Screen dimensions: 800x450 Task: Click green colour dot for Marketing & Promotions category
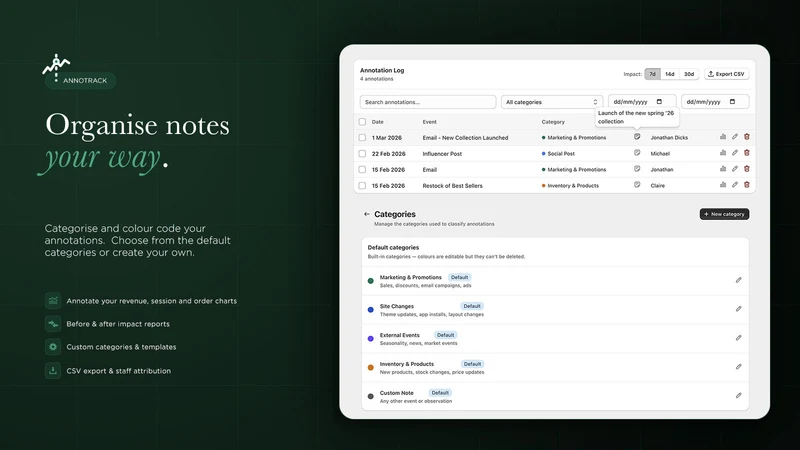tap(370, 281)
